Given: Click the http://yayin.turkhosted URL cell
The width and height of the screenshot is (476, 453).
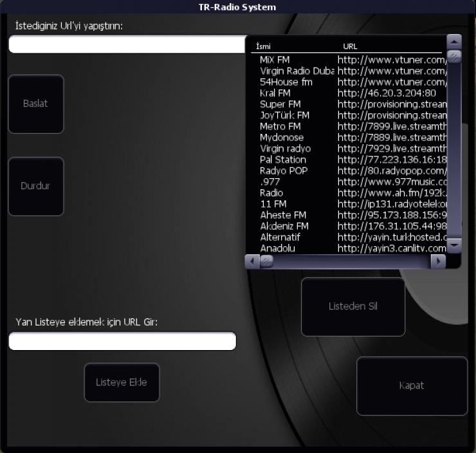Looking at the screenshot, I should [x=392, y=237].
